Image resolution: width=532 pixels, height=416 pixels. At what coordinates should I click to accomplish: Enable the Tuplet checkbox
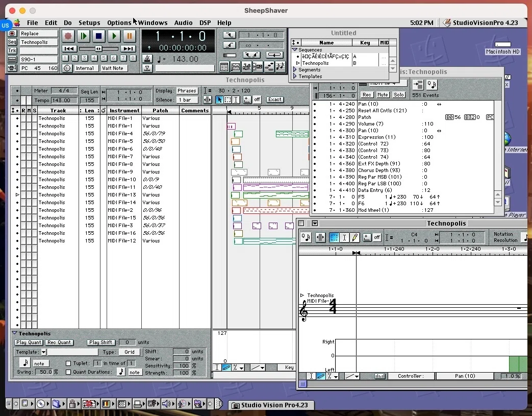[x=68, y=363]
